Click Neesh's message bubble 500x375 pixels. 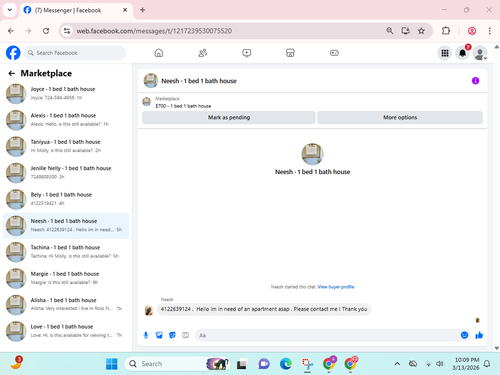click(264, 309)
